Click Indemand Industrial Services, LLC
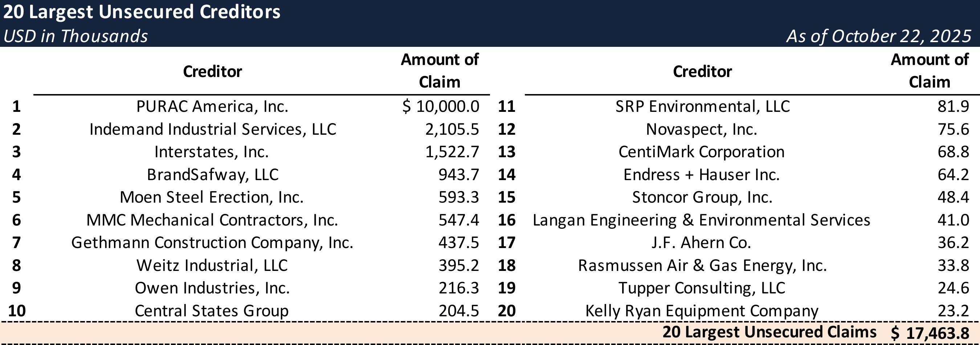 (x=213, y=129)
